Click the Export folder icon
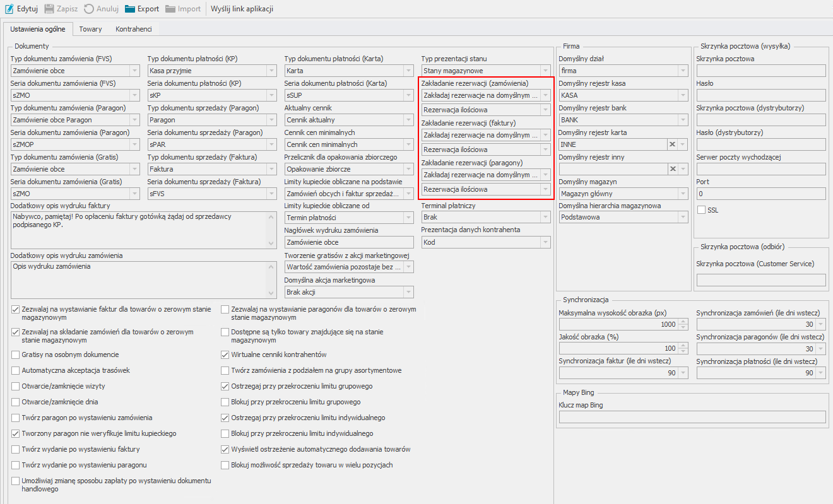This screenshot has height=504, width=833. point(130,9)
